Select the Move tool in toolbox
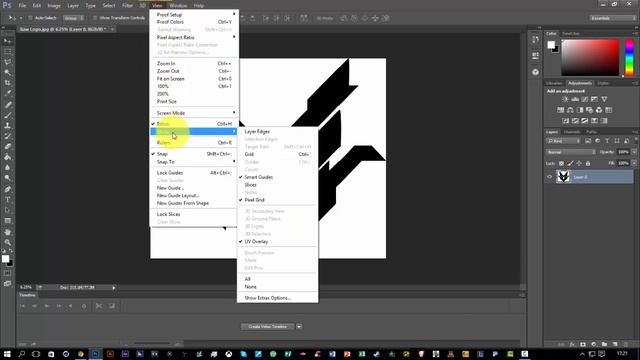The width and height of the screenshot is (640, 360). click(8, 41)
